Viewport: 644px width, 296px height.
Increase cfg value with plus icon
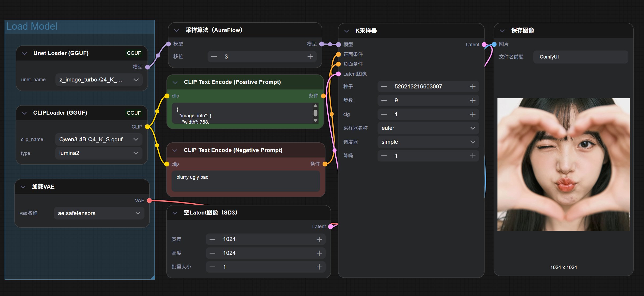pyautogui.click(x=472, y=114)
